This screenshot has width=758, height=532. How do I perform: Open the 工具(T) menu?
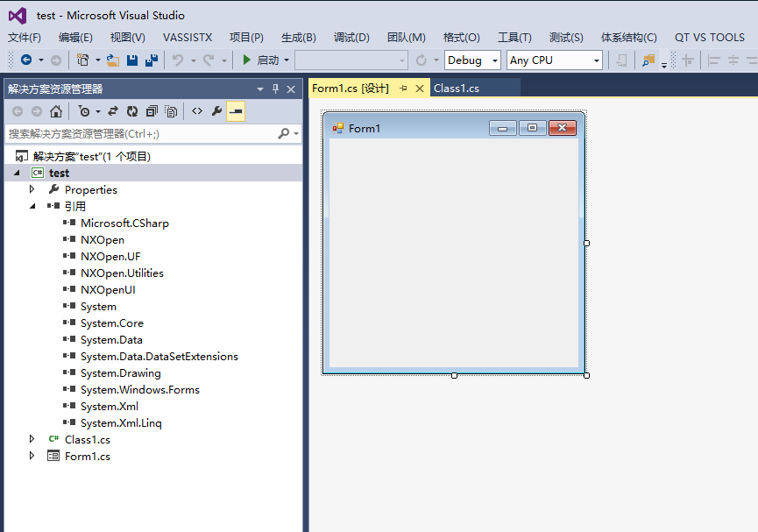pyautogui.click(x=515, y=38)
